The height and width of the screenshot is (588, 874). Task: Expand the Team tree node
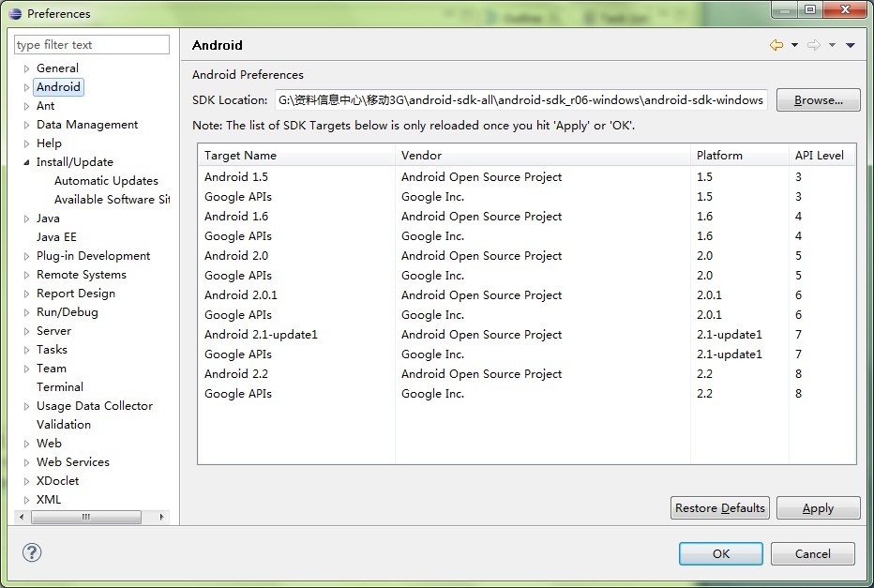coord(26,369)
